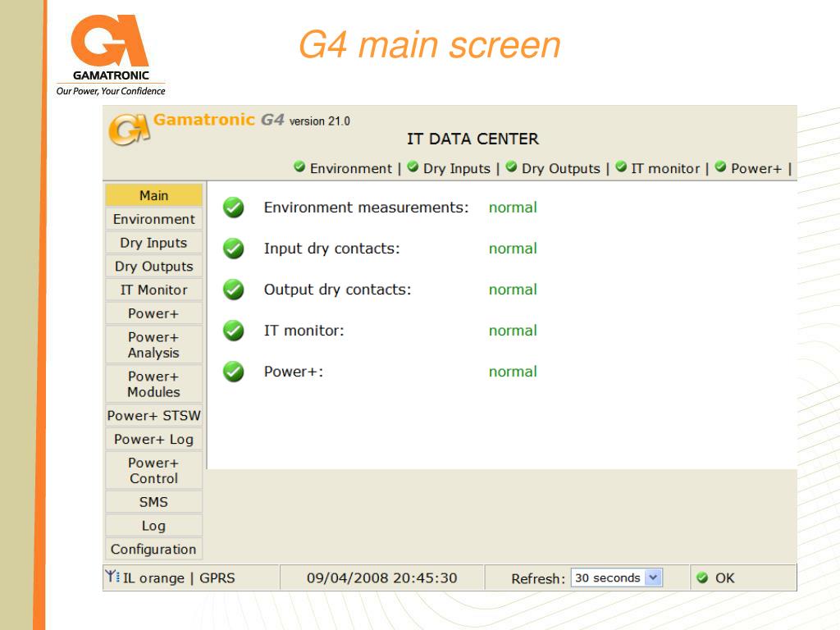
Task: Follow the Dry Inputs link in top bar
Action: 456,168
